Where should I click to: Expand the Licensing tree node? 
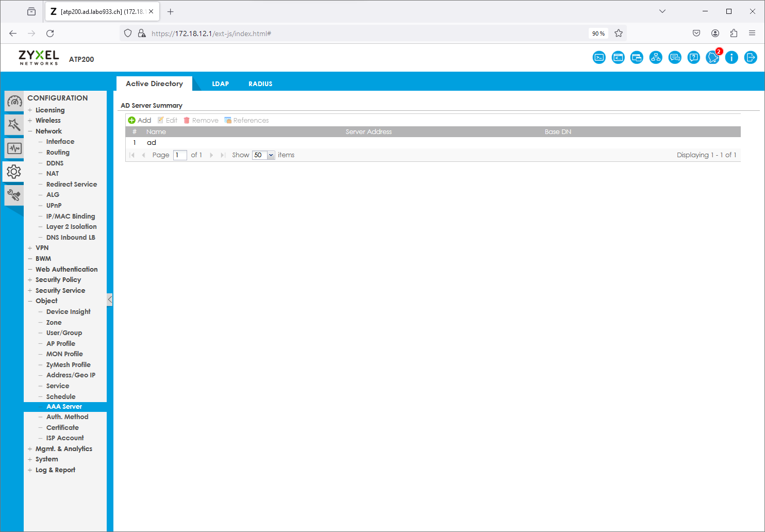pos(30,110)
